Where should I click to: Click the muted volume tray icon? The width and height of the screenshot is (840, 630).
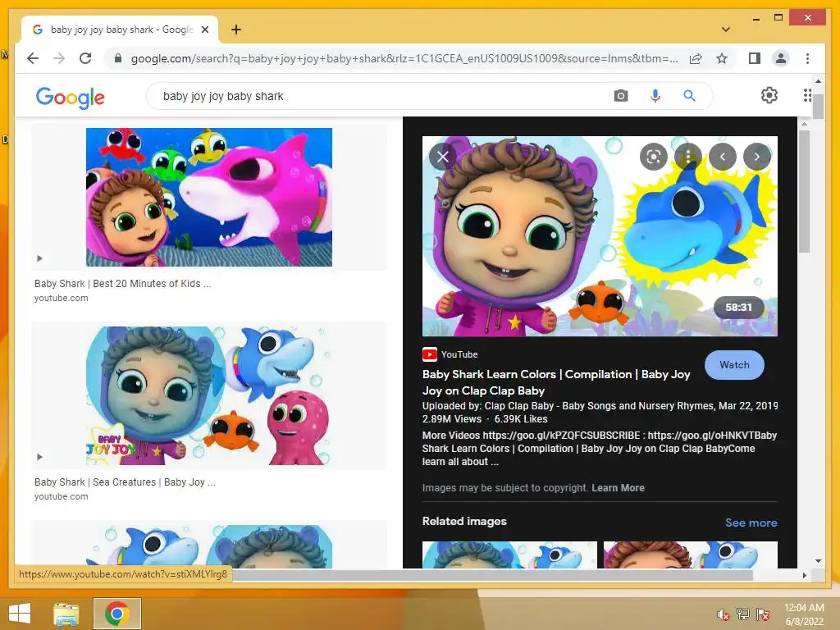pos(724,614)
